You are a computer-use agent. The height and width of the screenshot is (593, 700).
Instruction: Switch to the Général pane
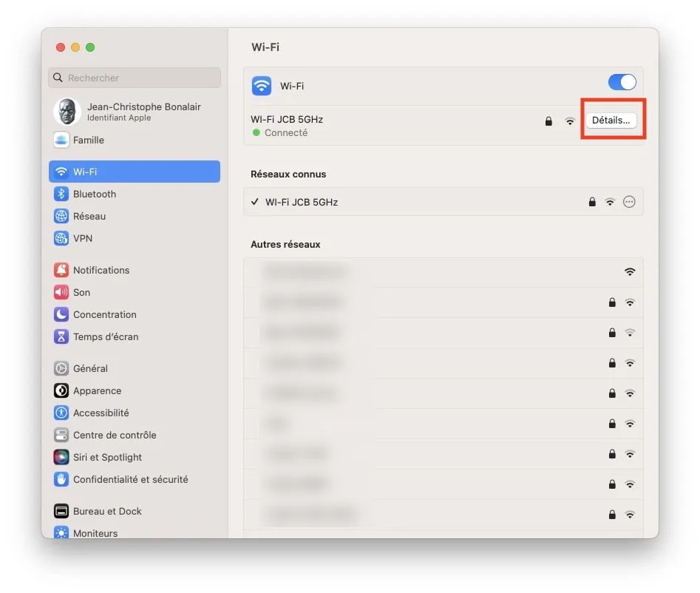135,368
